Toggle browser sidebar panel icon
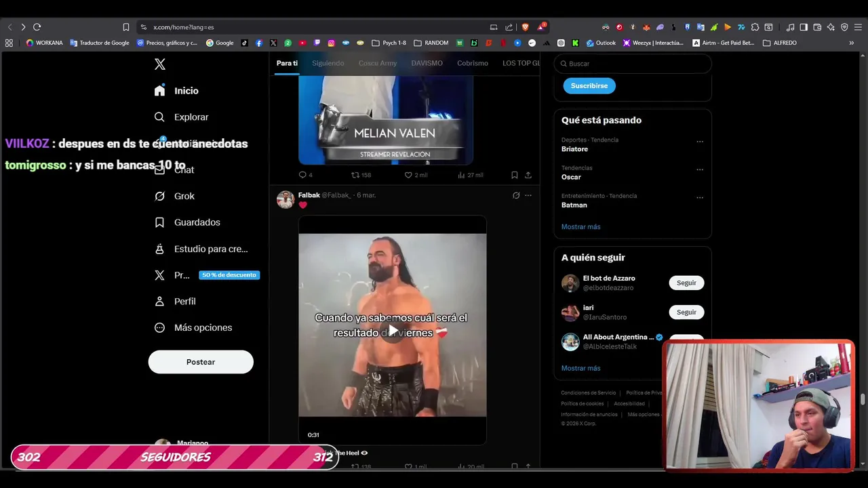 pos(804,27)
